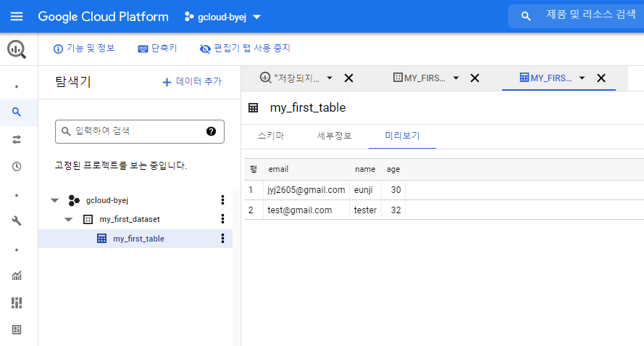Open the hamburger navigation menu
644x346 pixels.
pos(17,17)
